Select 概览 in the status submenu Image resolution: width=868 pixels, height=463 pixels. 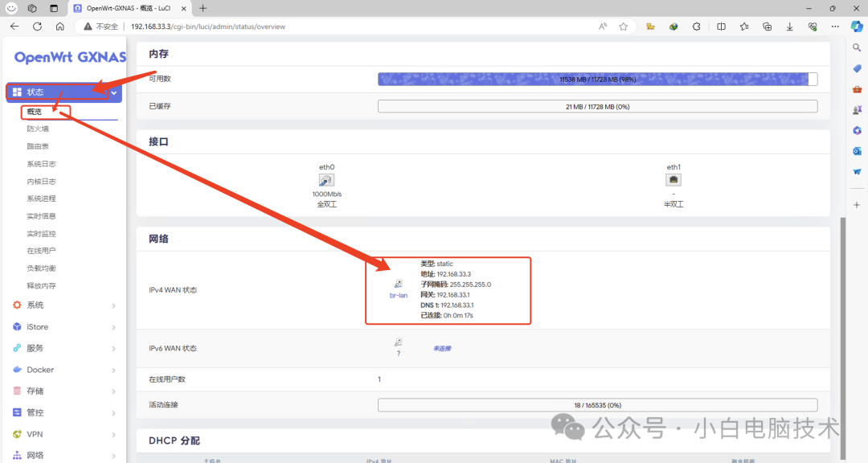[35, 111]
